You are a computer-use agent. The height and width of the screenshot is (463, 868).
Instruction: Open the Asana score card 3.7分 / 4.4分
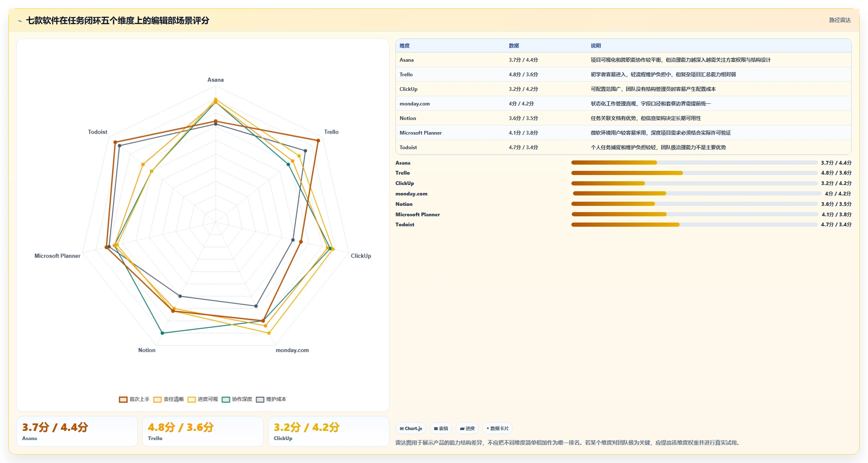click(x=77, y=431)
